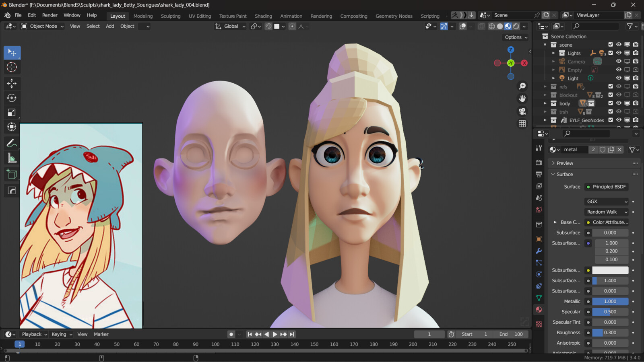Open the Modifiers wrench tab
Screen dimensions: 644x362
539,251
